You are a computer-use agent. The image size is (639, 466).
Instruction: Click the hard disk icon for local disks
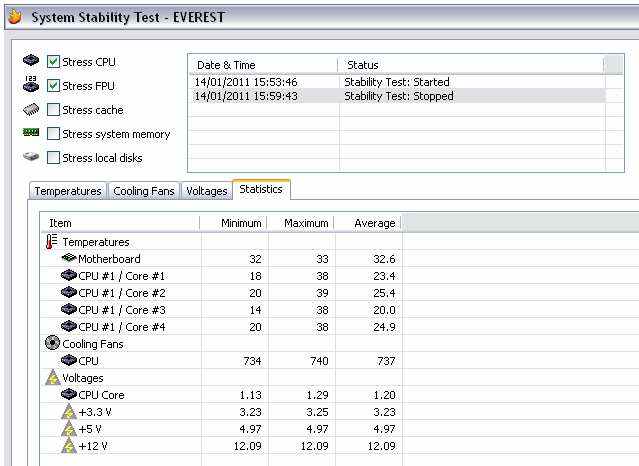[31, 157]
